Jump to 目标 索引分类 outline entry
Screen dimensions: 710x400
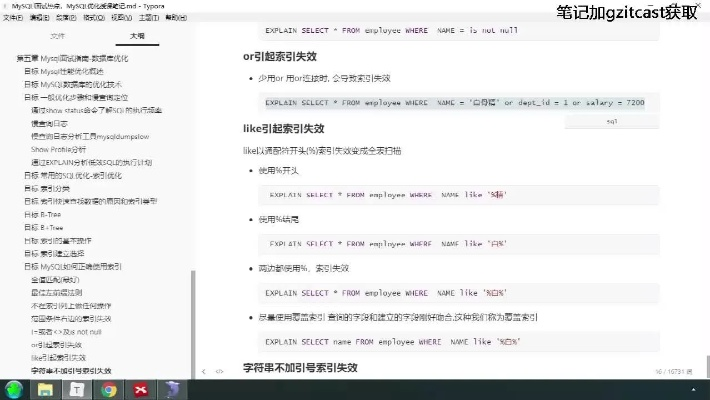[x=47, y=188]
